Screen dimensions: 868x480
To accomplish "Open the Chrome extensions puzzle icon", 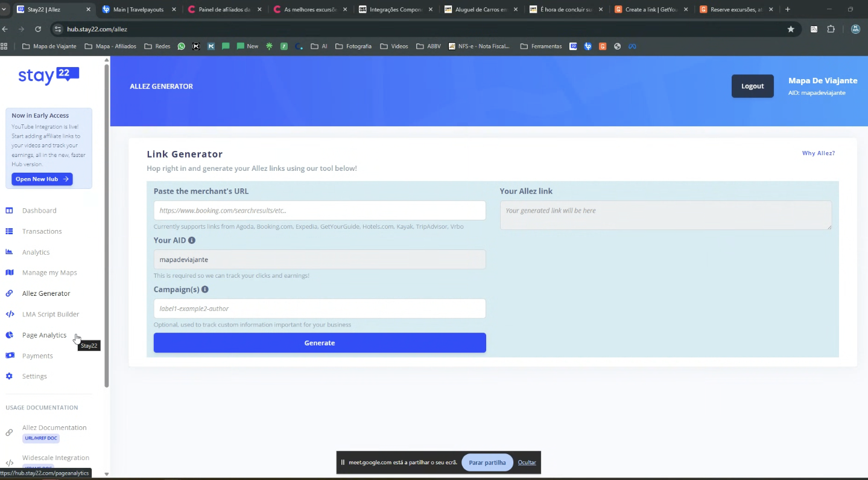I will coord(831,29).
